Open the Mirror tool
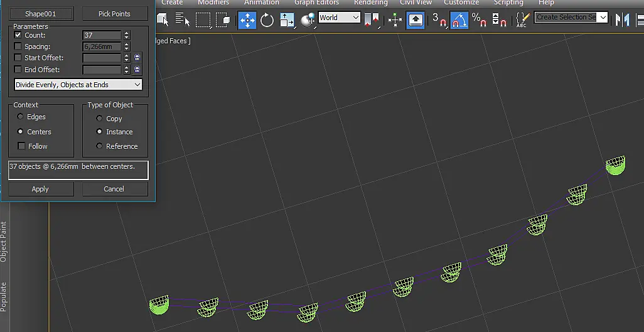 (x=622, y=19)
